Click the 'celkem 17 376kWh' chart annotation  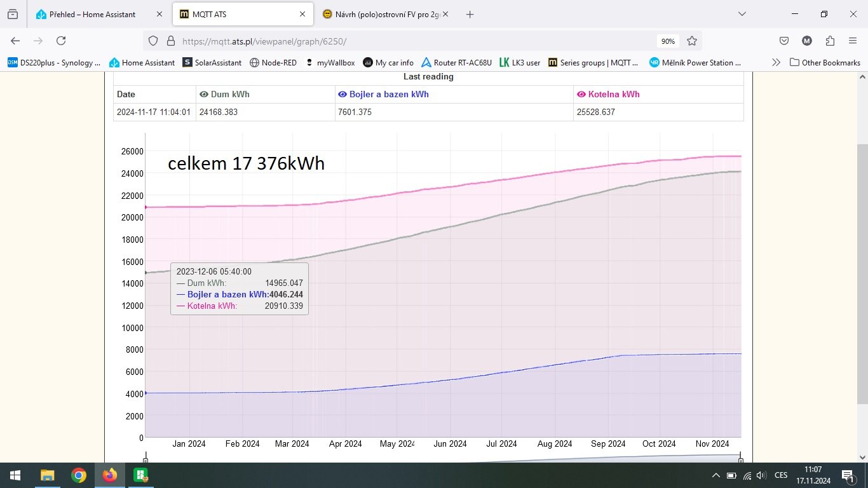pos(247,163)
